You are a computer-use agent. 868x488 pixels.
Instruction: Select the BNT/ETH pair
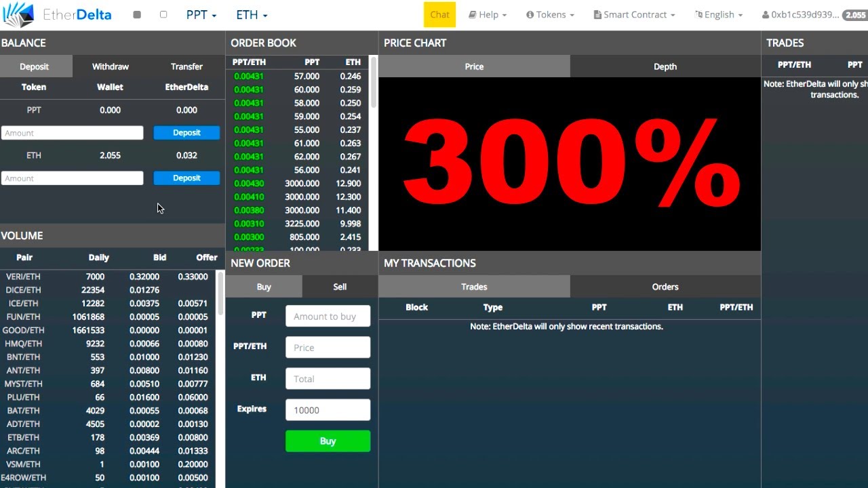108,357
